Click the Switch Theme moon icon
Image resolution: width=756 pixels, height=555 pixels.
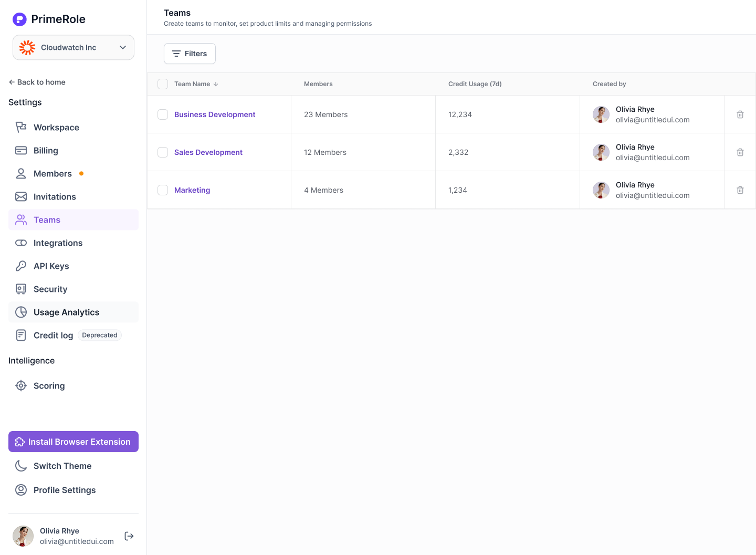pyautogui.click(x=21, y=466)
